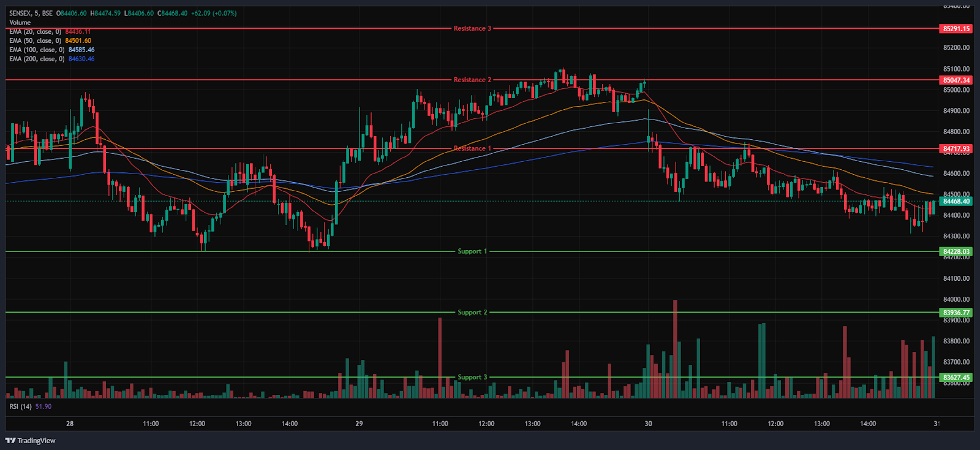Select the 83936.77 price axis tag

[x=956, y=313]
